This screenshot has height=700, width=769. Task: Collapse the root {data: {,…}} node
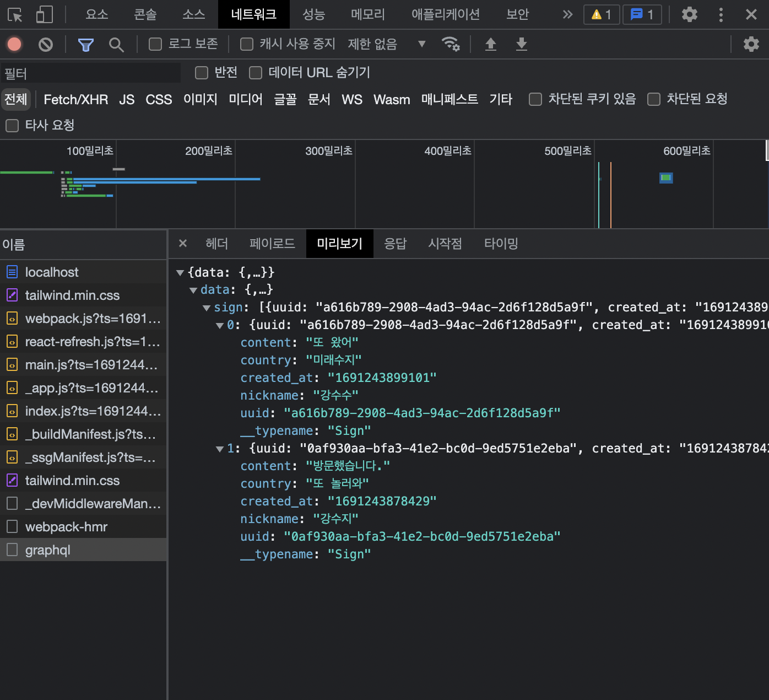pos(180,272)
